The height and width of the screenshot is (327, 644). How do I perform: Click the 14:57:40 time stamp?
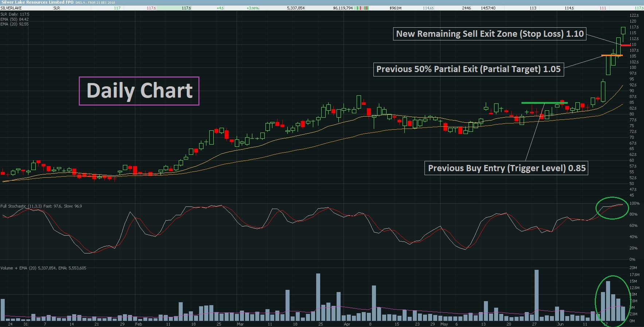488,8
